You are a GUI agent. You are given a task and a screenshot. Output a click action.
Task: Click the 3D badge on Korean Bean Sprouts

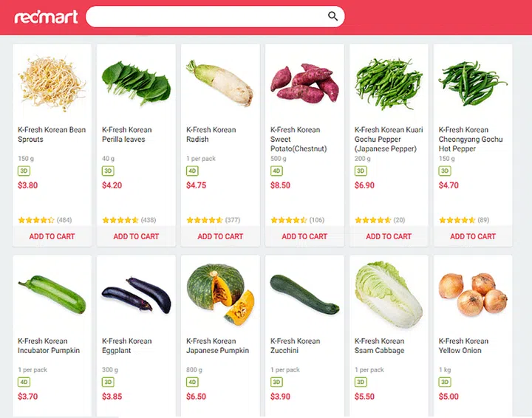[24, 171]
